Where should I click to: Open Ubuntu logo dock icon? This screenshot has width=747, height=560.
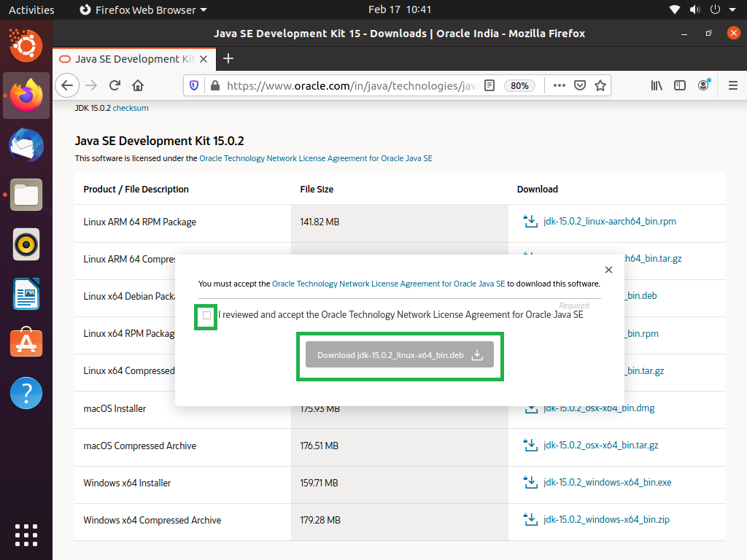tap(26, 45)
